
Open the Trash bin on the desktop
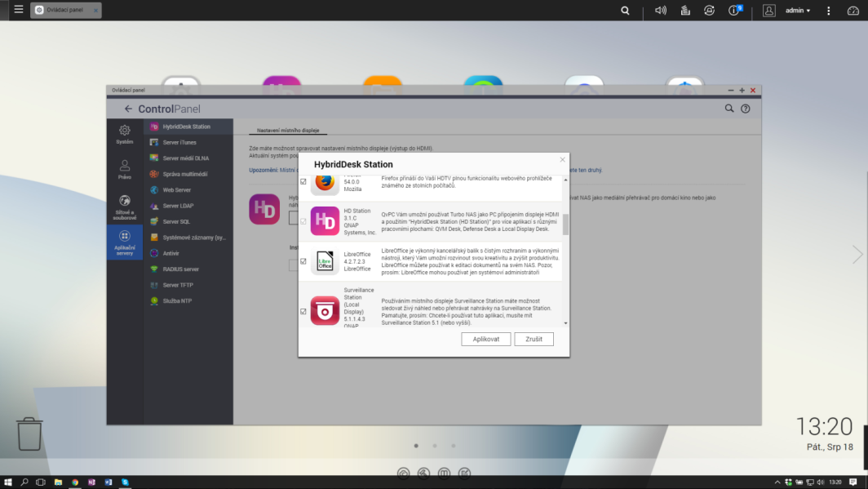coord(29,434)
